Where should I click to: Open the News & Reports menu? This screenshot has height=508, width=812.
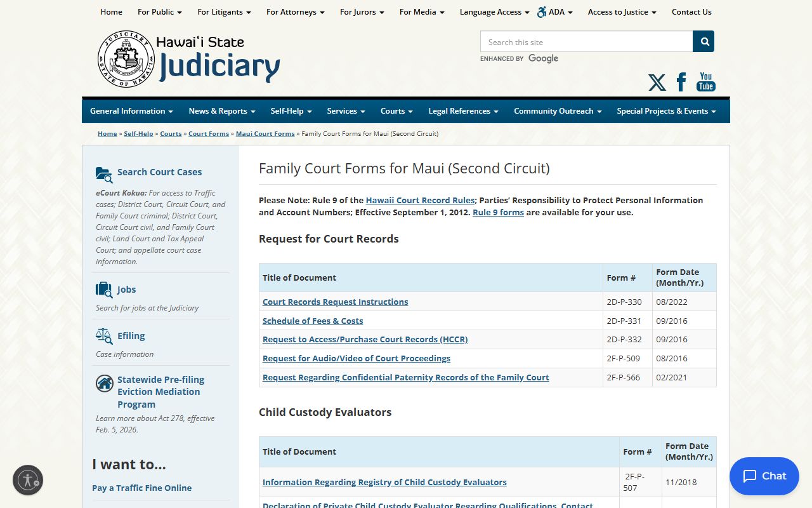tap(222, 110)
